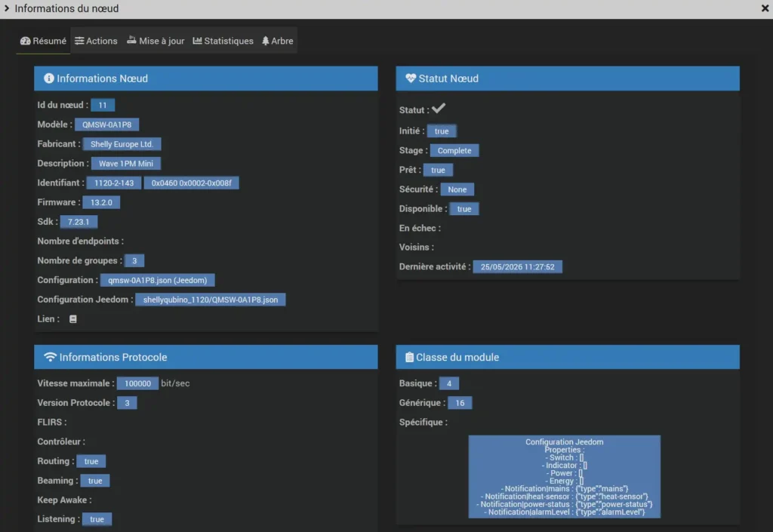Click the configuration qmsw-0A1P8.json (Jeedom)

pyautogui.click(x=157, y=280)
